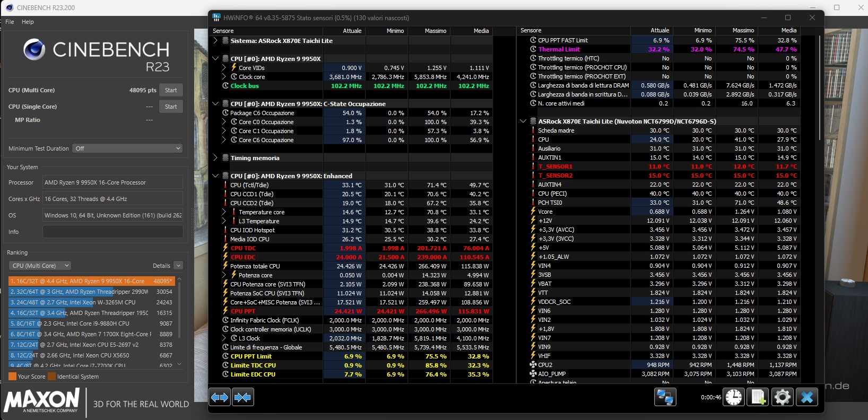868x420 pixels.
Task: Collapse all sensors with the blue inward arrows button
Action: point(243,397)
